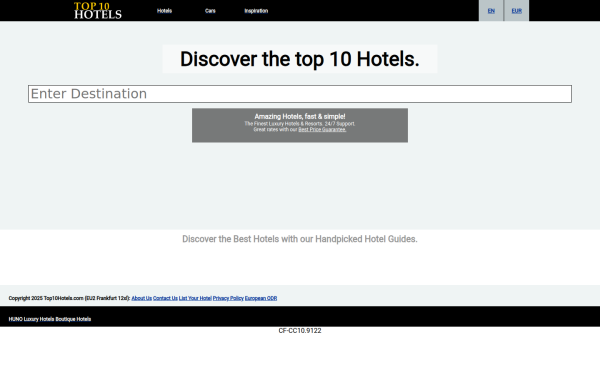Click the 'Discover the top 10 Hotels.' heading

click(x=300, y=59)
